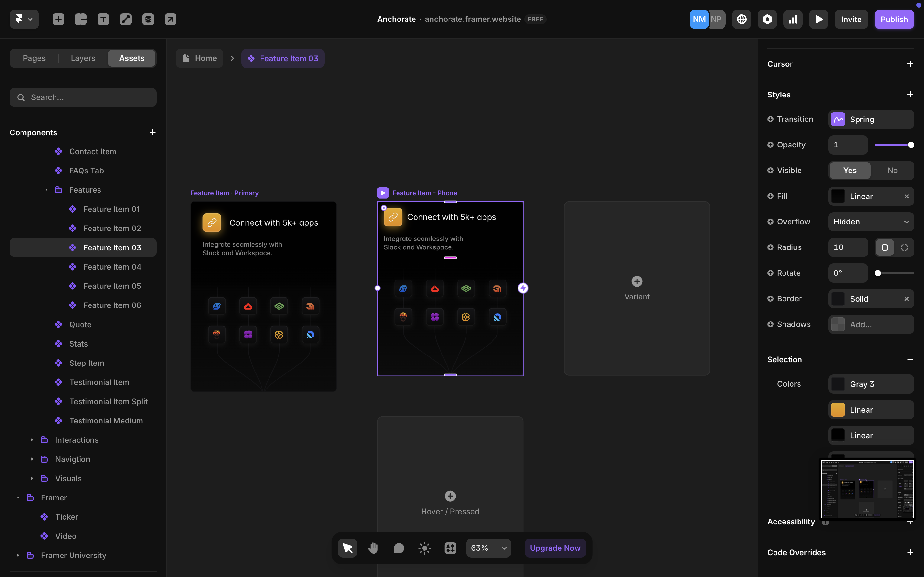Select the Text tool in the top toolbar
Image resolution: width=924 pixels, height=577 pixels.
(103, 19)
